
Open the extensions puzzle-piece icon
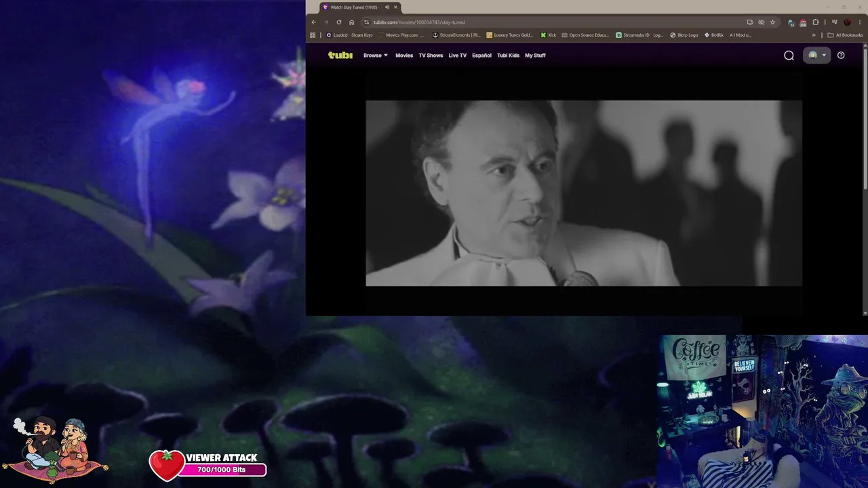coord(816,22)
